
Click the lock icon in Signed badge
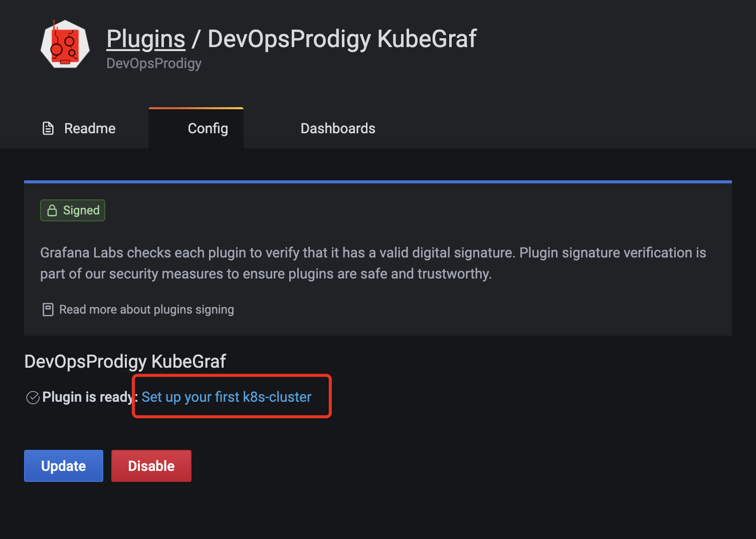click(52, 210)
